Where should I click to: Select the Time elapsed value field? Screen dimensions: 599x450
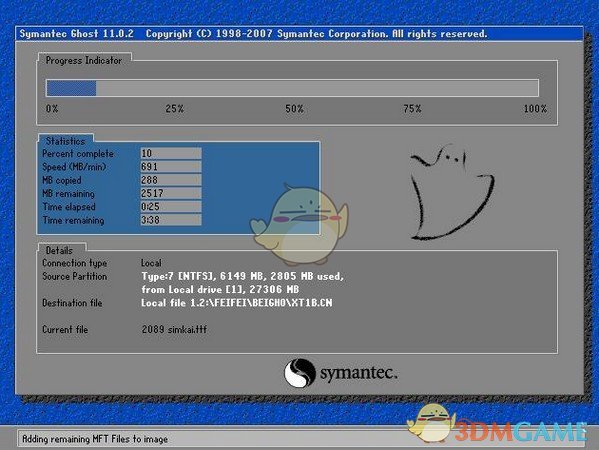click(x=171, y=207)
